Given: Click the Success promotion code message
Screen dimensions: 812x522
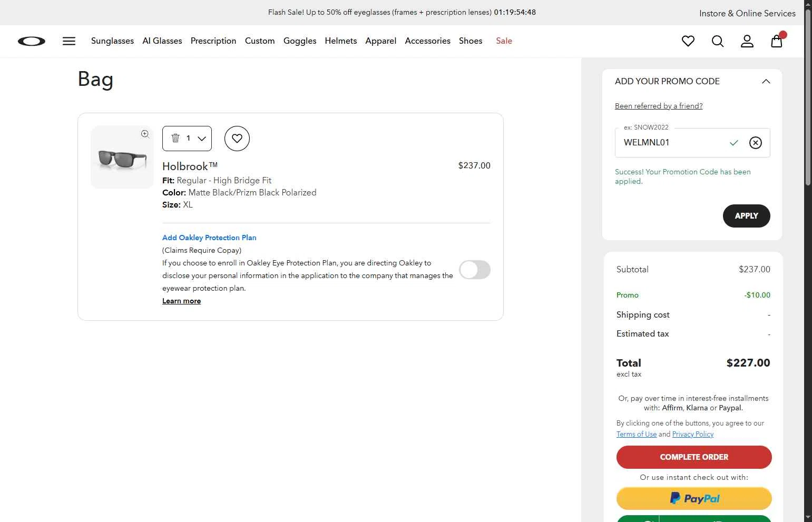Looking at the screenshot, I should pyautogui.click(x=683, y=176).
